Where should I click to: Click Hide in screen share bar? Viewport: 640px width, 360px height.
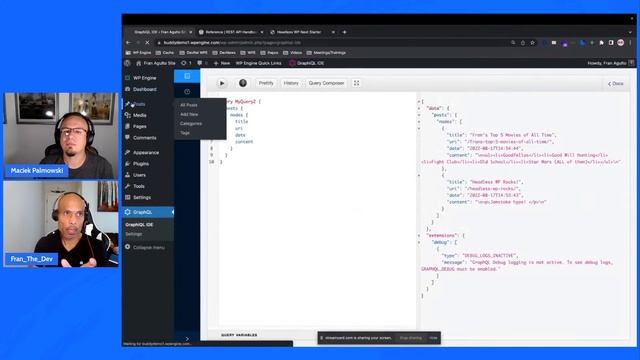click(433, 338)
